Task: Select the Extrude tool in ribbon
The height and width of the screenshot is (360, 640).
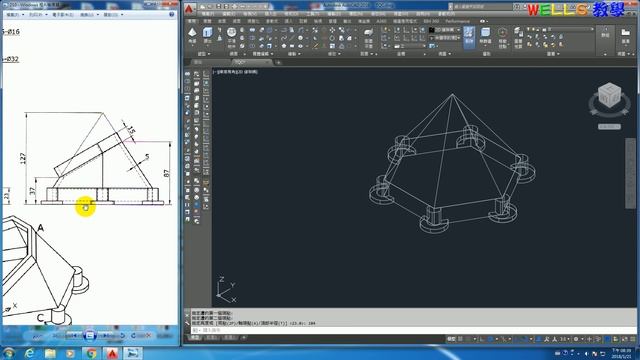Action: click(x=207, y=35)
